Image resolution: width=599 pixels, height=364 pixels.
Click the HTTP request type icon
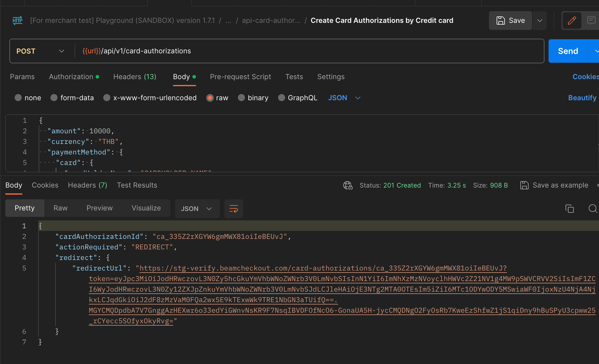click(17, 20)
